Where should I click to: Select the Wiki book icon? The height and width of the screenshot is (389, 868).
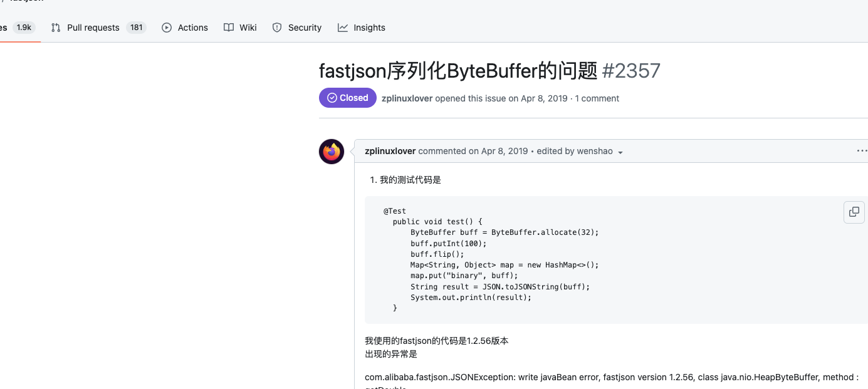point(228,27)
